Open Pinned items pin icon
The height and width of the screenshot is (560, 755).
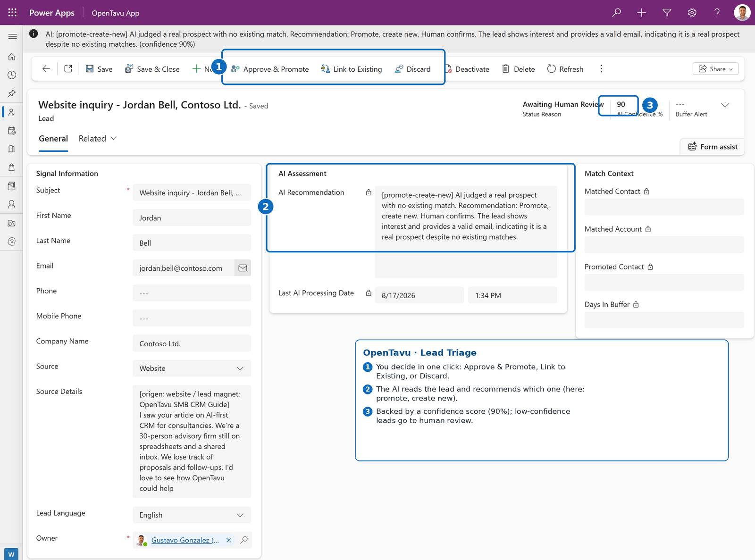coord(12,93)
